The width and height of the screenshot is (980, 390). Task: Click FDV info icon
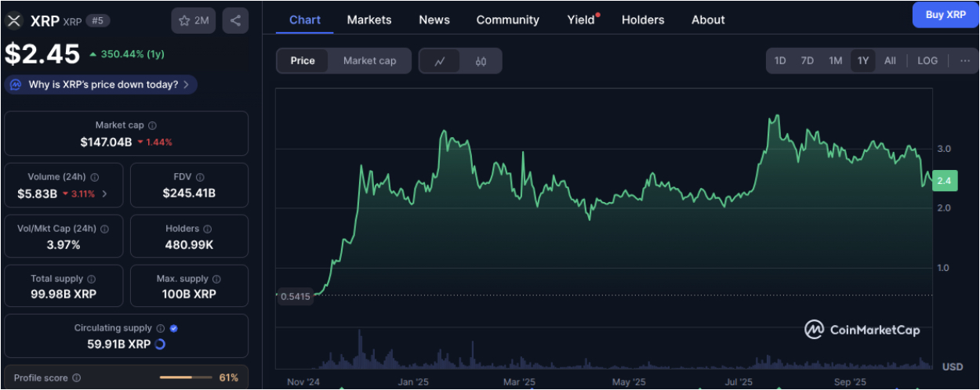pos(200,178)
